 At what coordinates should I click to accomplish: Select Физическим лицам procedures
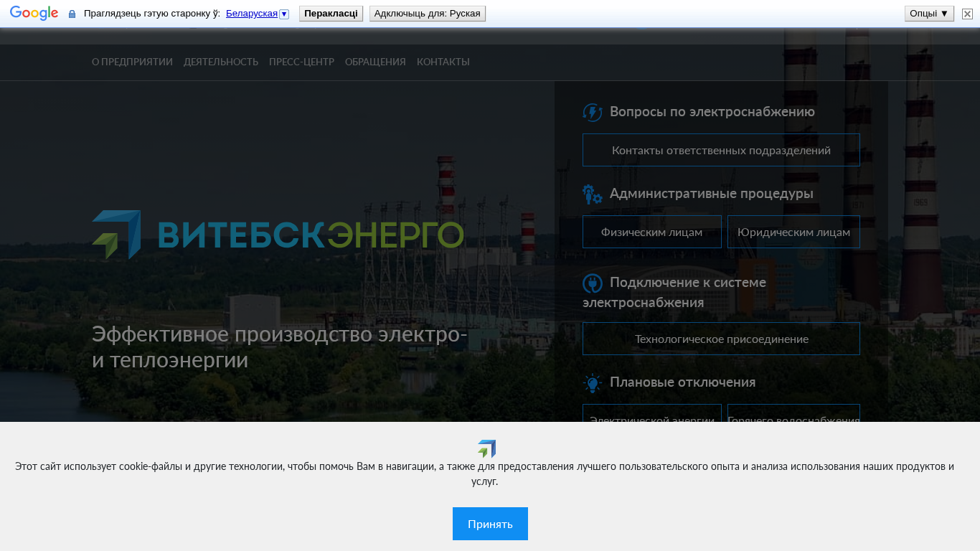pos(651,232)
